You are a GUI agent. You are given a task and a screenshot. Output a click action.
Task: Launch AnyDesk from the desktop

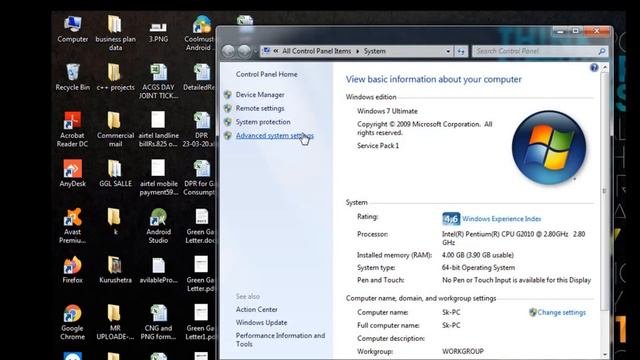click(x=73, y=174)
